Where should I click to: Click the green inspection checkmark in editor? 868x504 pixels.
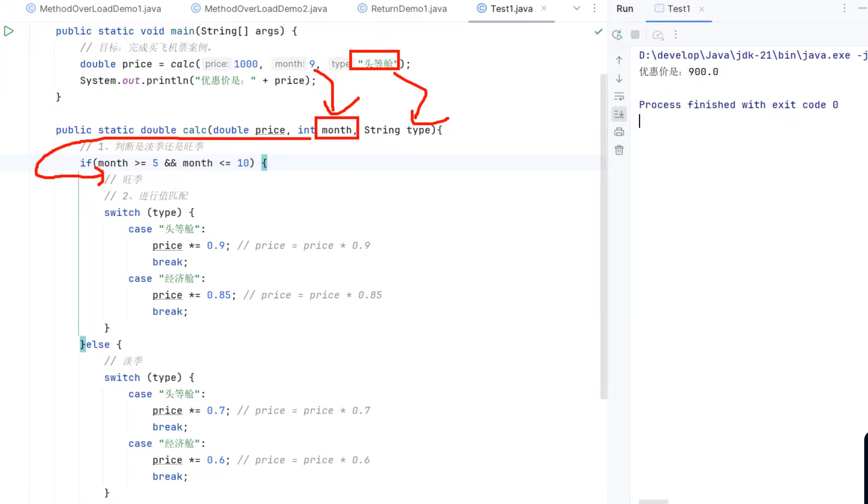tap(598, 31)
